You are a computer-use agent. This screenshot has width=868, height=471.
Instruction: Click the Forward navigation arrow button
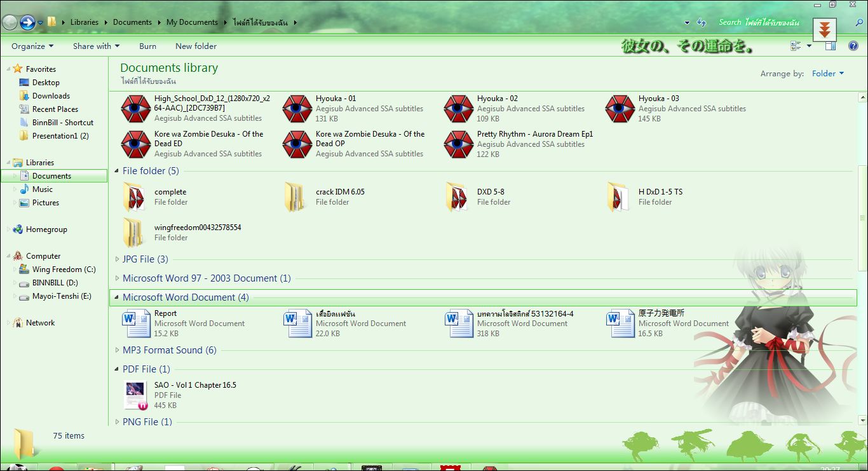(x=27, y=23)
